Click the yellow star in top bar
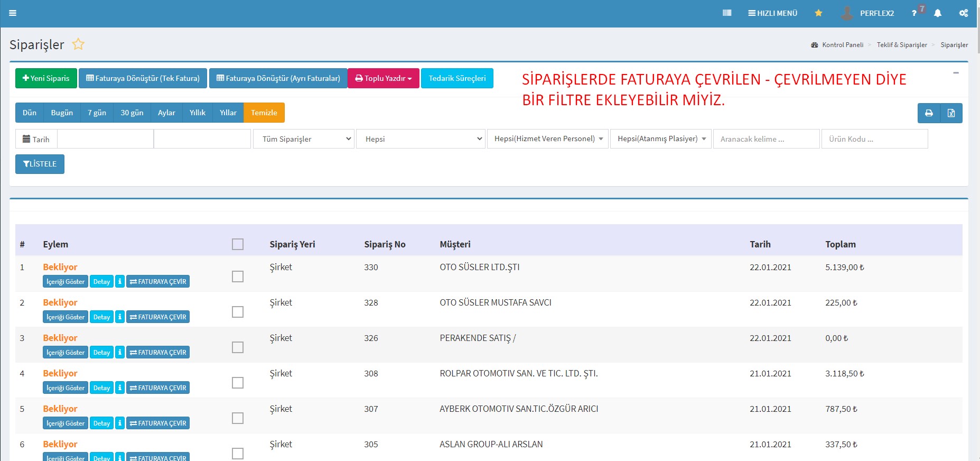980x461 pixels. pos(818,13)
